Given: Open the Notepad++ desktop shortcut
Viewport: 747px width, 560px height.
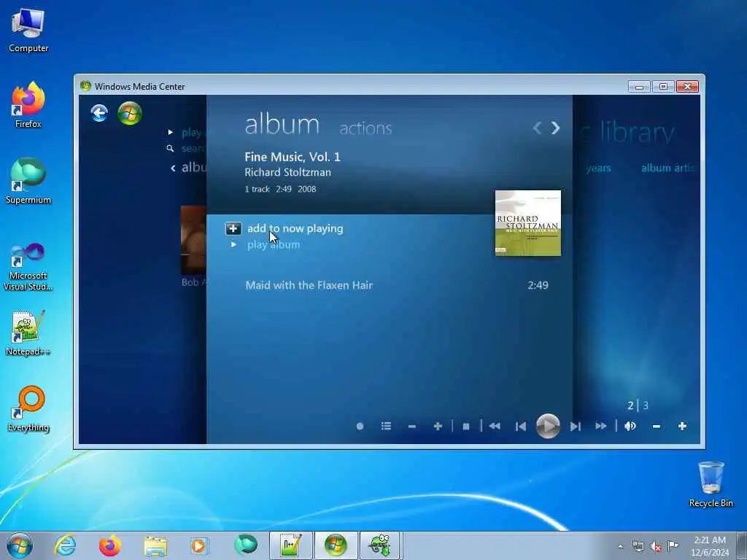Looking at the screenshot, I should click(x=28, y=333).
